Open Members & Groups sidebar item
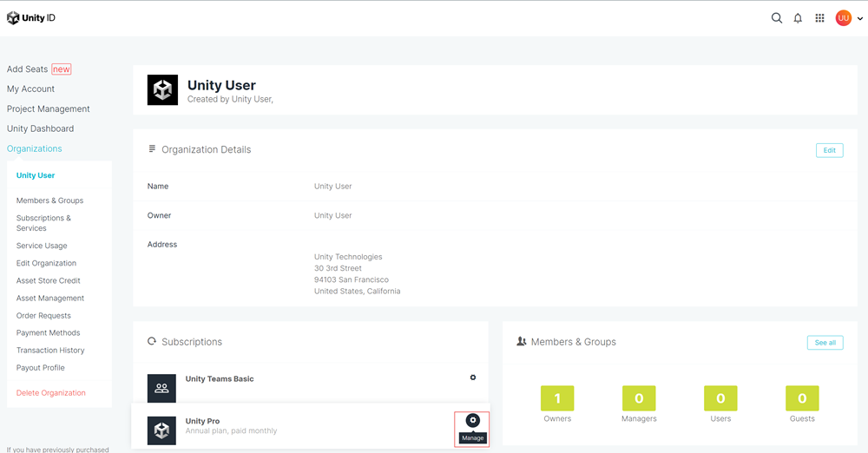 point(49,200)
